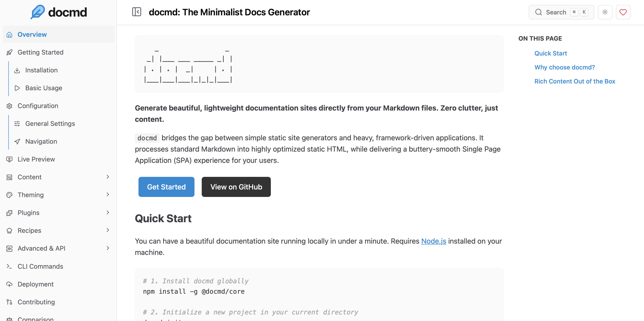Click the CLI Commands terminal icon
Viewport: 644px width, 321px height.
click(9, 266)
